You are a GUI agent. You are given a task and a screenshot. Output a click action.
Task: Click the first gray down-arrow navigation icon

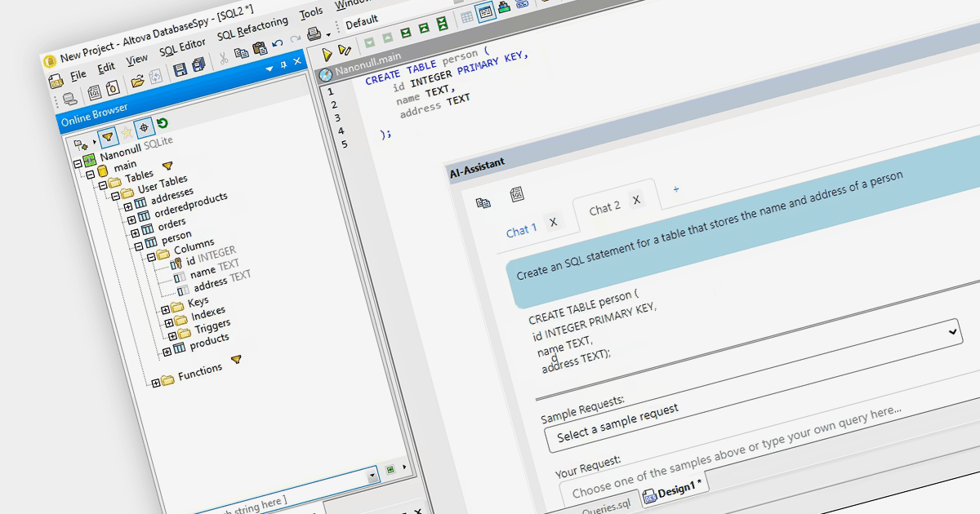click(x=369, y=41)
